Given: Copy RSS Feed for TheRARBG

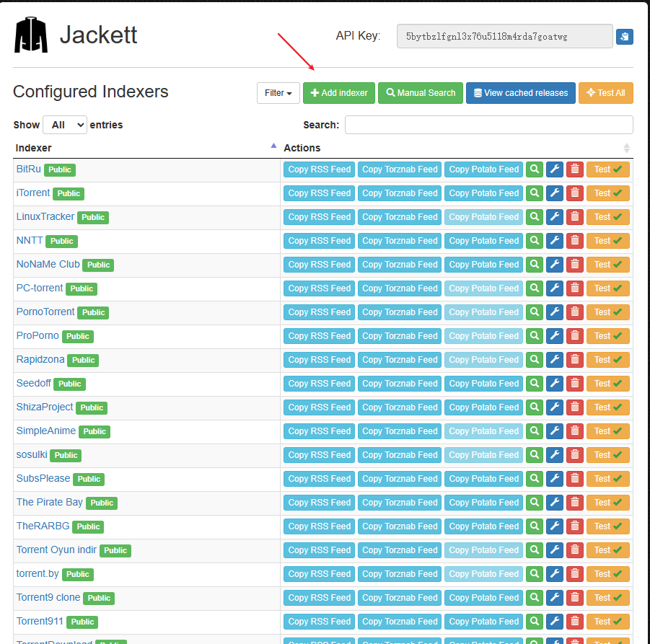Looking at the screenshot, I should click(x=319, y=526).
